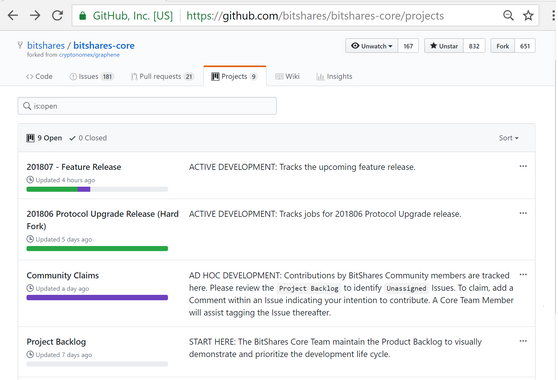Open the Insights tab

[x=334, y=76]
